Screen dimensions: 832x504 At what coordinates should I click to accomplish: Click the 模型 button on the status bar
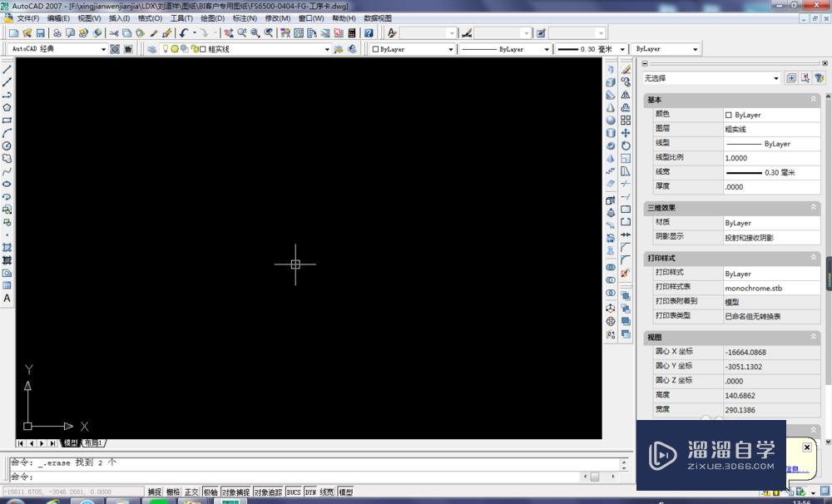(x=345, y=491)
